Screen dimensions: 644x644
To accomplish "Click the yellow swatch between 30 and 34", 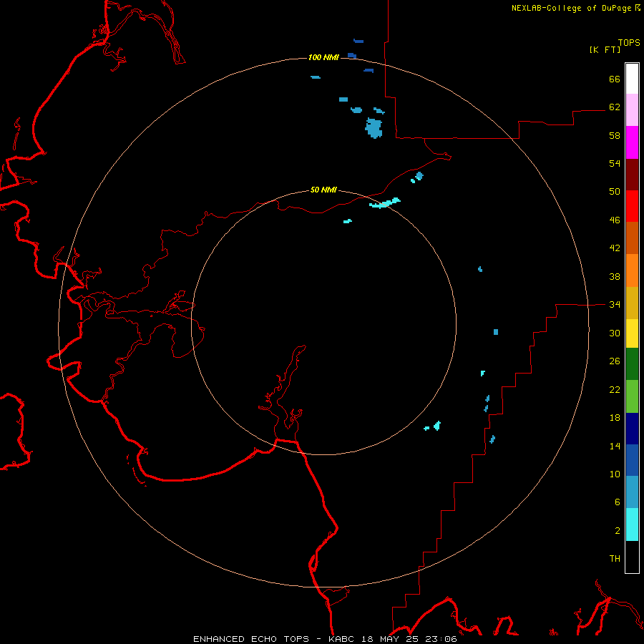I will 632,333.
